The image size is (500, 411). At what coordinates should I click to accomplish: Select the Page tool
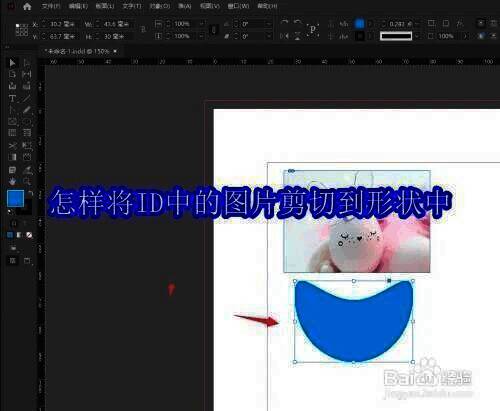[x=12, y=74]
